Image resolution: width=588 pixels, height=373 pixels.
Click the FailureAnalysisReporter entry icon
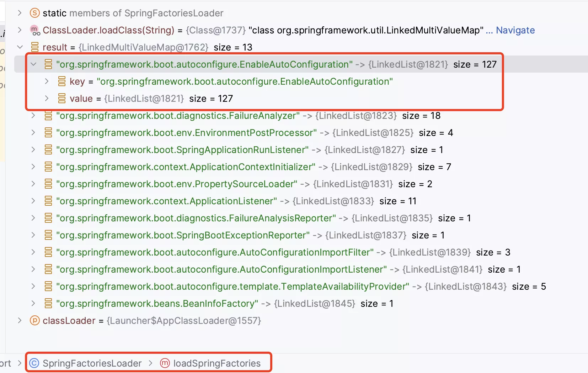(x=48, y=218)
